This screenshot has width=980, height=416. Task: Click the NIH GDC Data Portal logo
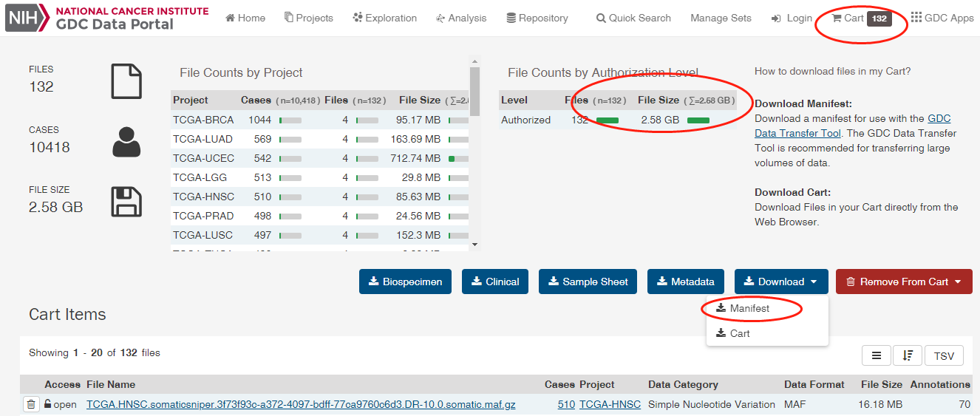point(107,18)
